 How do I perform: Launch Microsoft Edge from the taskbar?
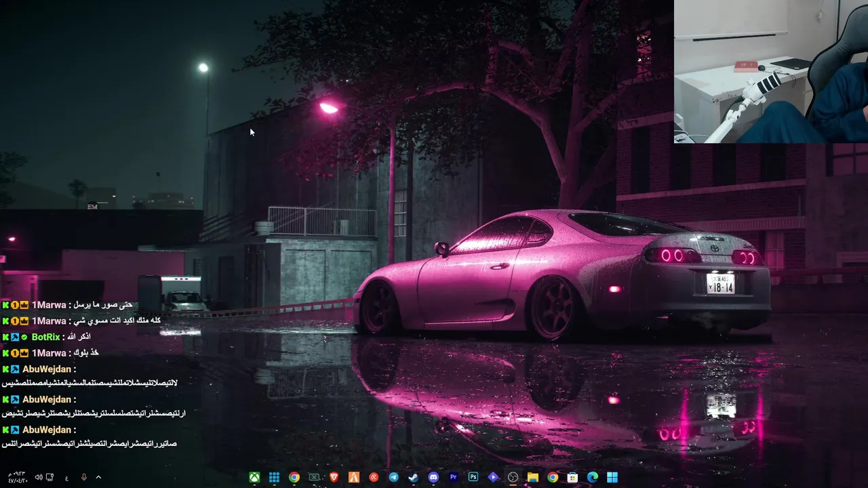[x=592, y=477]
